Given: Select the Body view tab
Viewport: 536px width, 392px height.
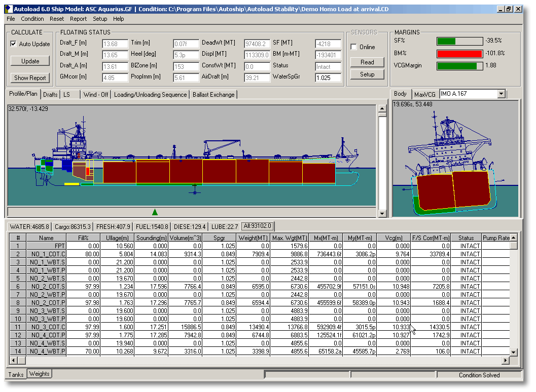Looking at the screenshot, I should click(401, 94).
